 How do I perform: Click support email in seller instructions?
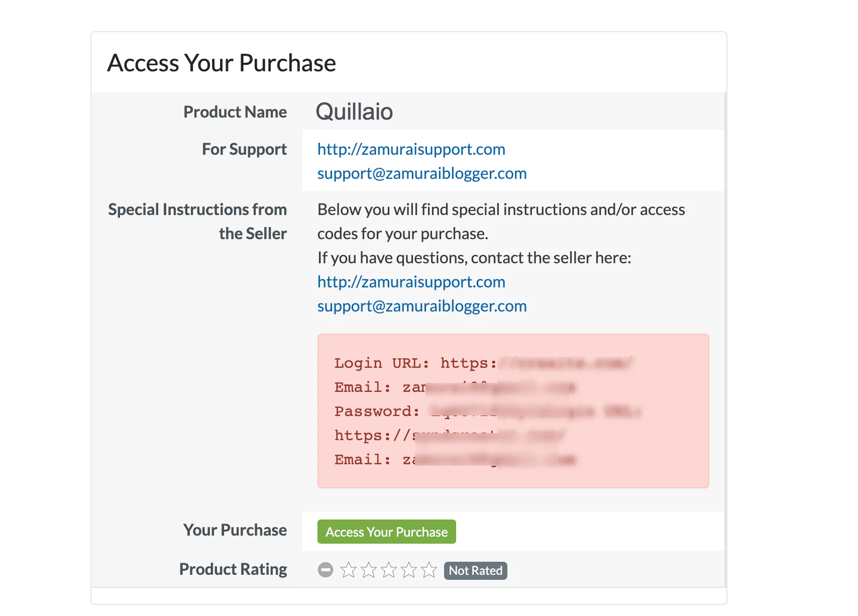(x=422, y=306)
